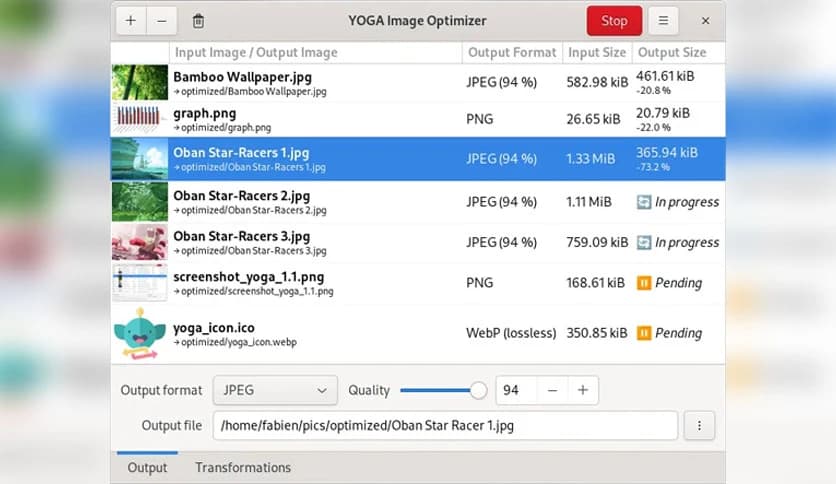
Task: Click the pending pause icon for yoga_icon.ico
Action: [x=644, y=333]
